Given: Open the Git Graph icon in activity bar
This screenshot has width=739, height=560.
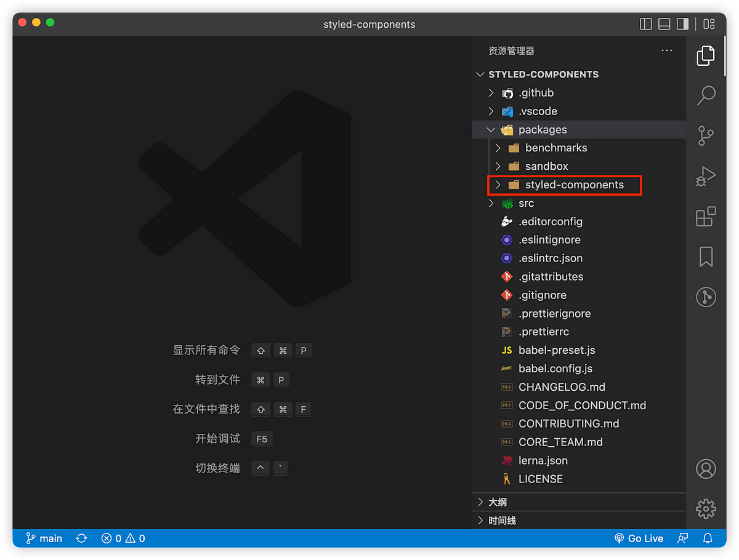Looking at the screenshot, I should pos(706,297).
